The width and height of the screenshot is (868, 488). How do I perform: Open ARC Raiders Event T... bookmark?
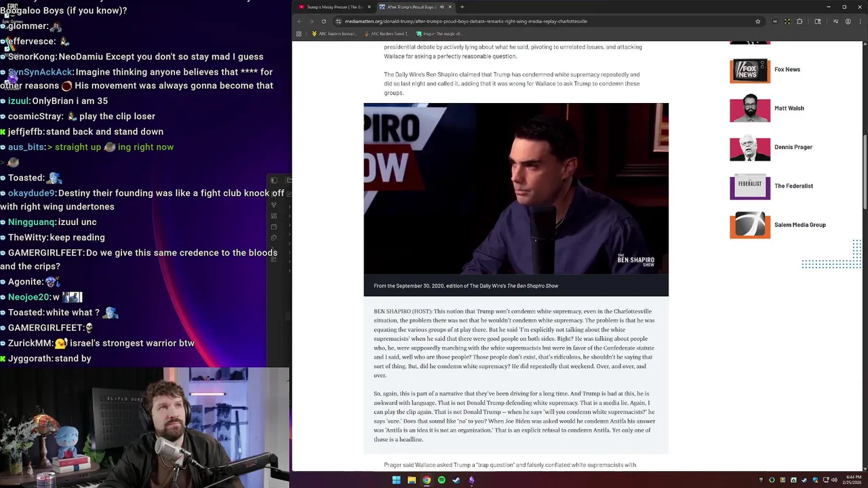387,33
